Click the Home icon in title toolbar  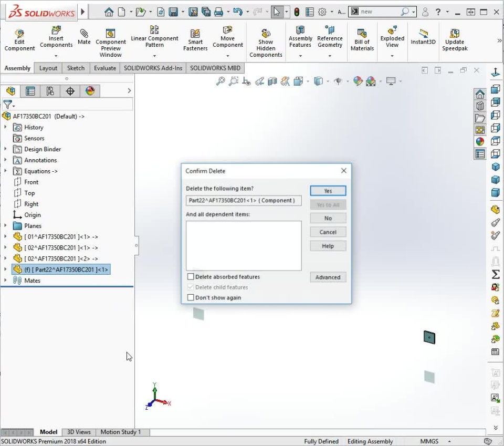[109, 12]
